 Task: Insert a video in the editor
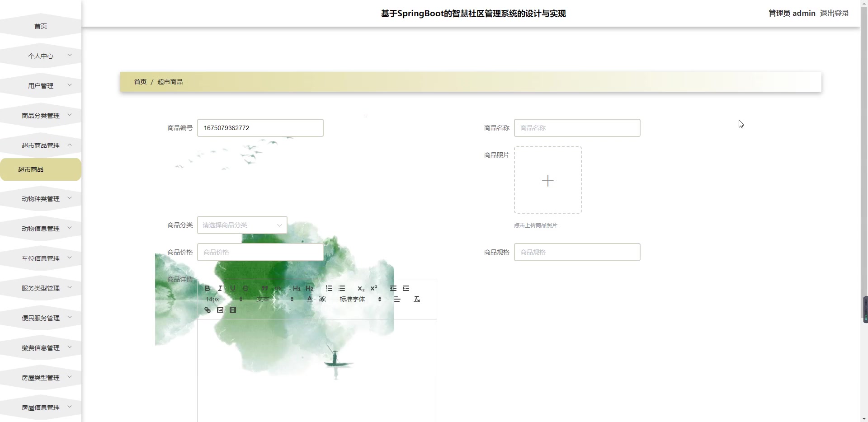point(233,310)
